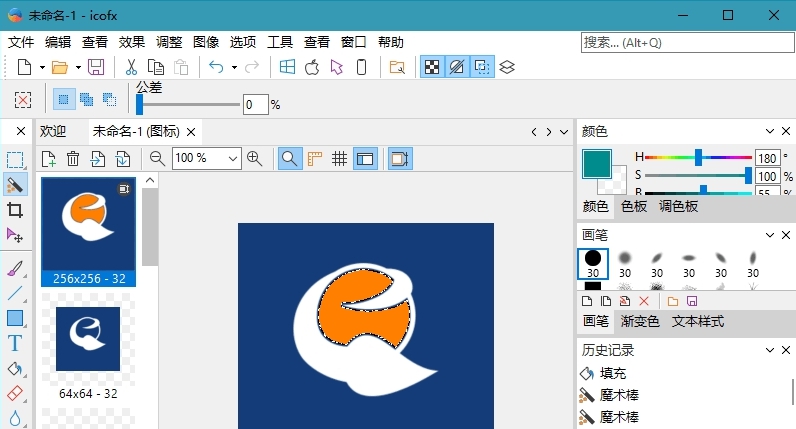The width and height of the screenshot is (796, 429).
Task: Switch to the 渐变色 panel tab
Action: pos(640,321)
